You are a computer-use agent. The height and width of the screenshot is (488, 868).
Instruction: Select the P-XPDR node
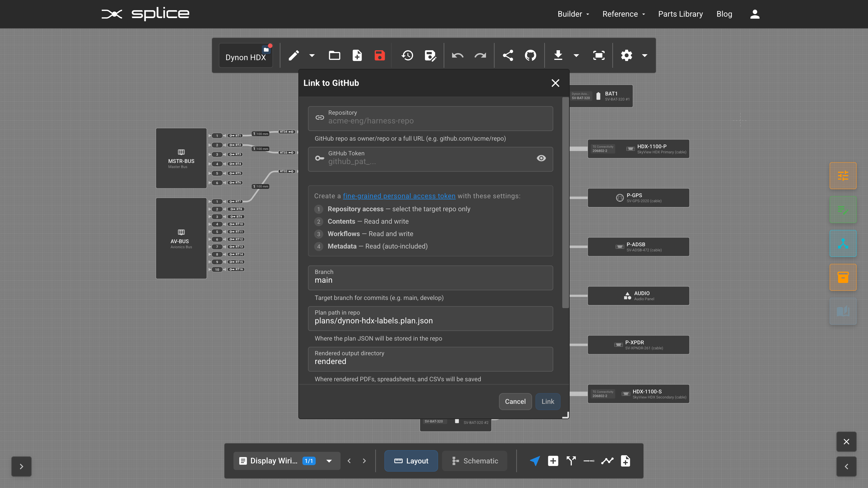(x=639, y=345)
